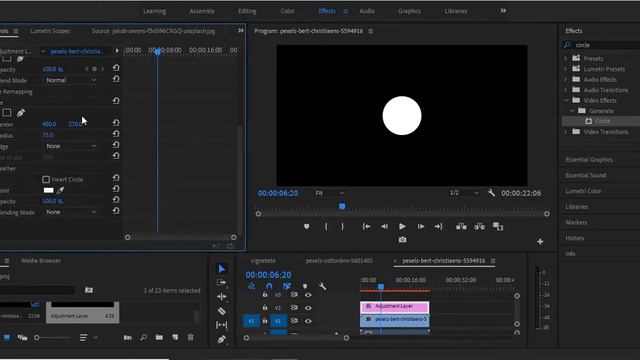Toggle Linked Selection in Timeline
Viewport: 640px width, 360px height.
pos(287,286)
